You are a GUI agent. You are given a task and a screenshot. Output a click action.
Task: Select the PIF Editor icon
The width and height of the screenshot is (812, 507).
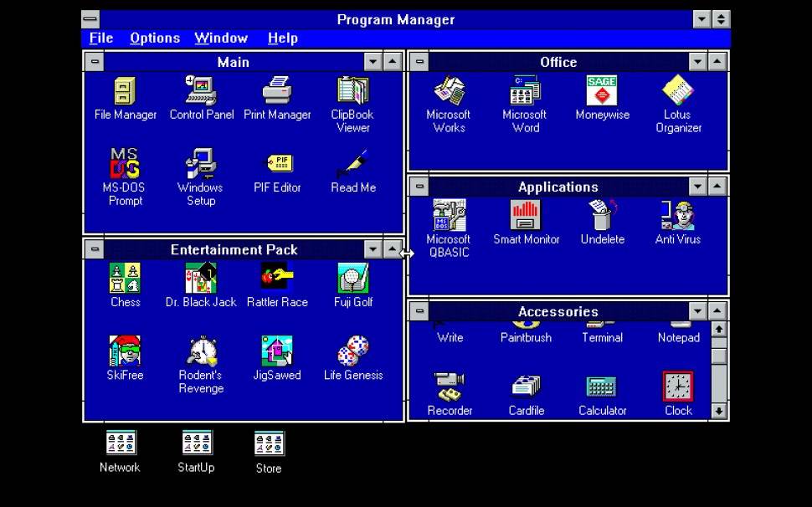point(277,164)
